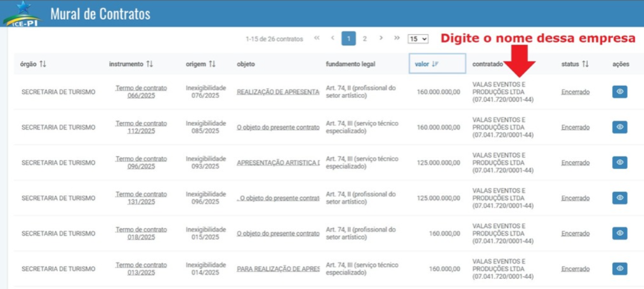Click fundamento legal column header
This screenshot has width=644, height=289.
point(350,64)
